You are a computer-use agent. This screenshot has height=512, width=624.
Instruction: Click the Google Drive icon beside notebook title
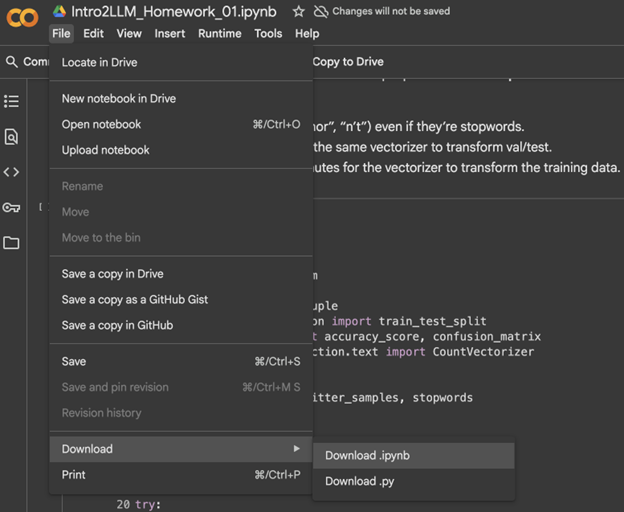59,12
